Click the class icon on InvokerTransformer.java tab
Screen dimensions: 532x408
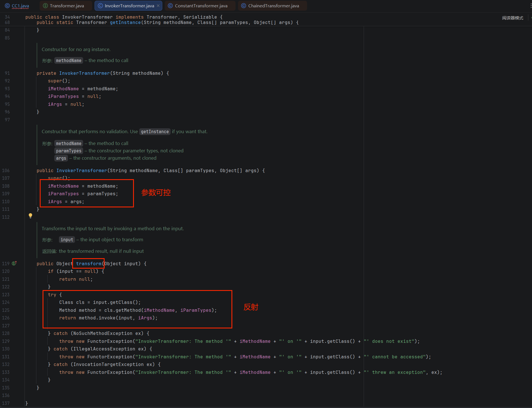click(x=100, y=6)
